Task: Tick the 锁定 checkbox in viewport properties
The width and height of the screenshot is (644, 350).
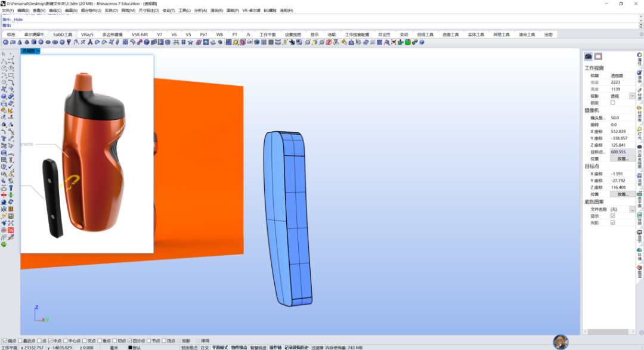Action: (x=613, y=103)
